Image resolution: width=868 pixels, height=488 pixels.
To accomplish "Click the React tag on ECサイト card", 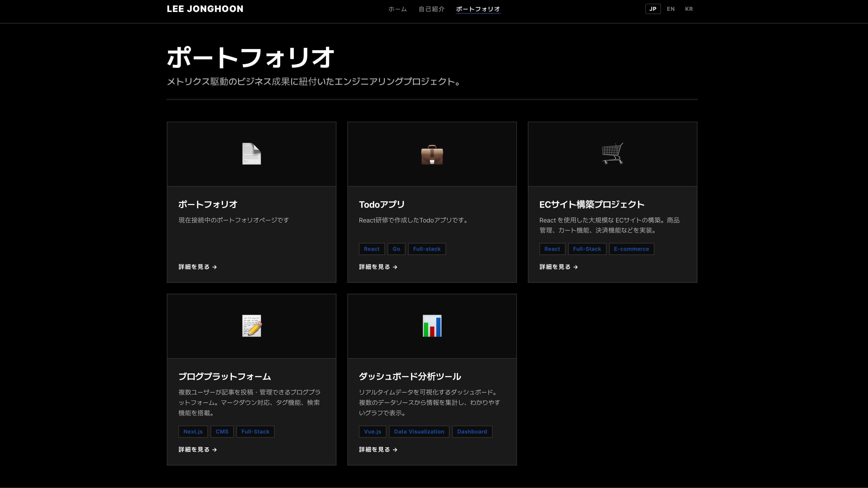I will tap(552, 249).
